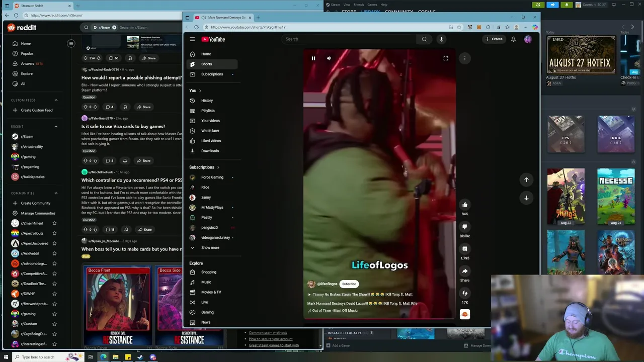644x362 pixels.
Task: Click the YouTube Create button
Action: pyautogui.click(x=494, y=39)
